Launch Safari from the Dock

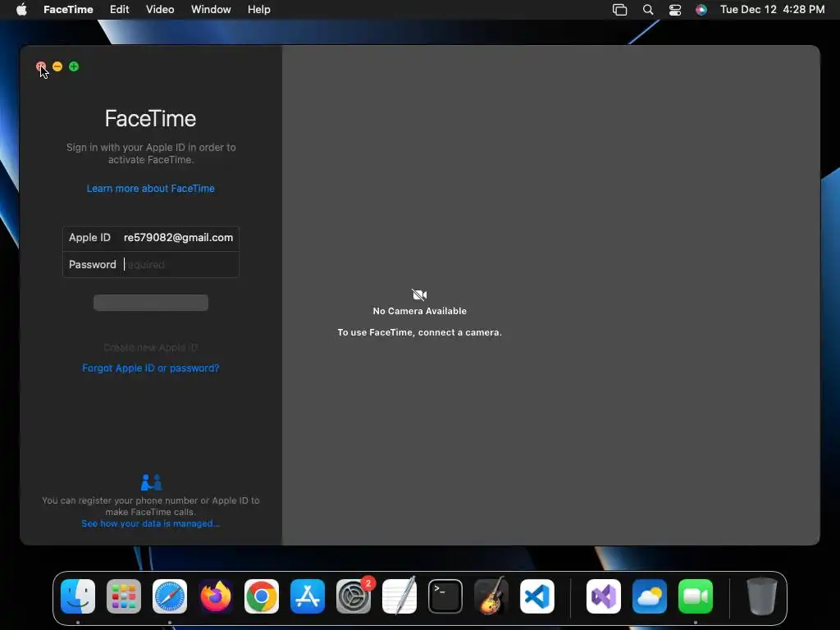click(x=170, y=596)
